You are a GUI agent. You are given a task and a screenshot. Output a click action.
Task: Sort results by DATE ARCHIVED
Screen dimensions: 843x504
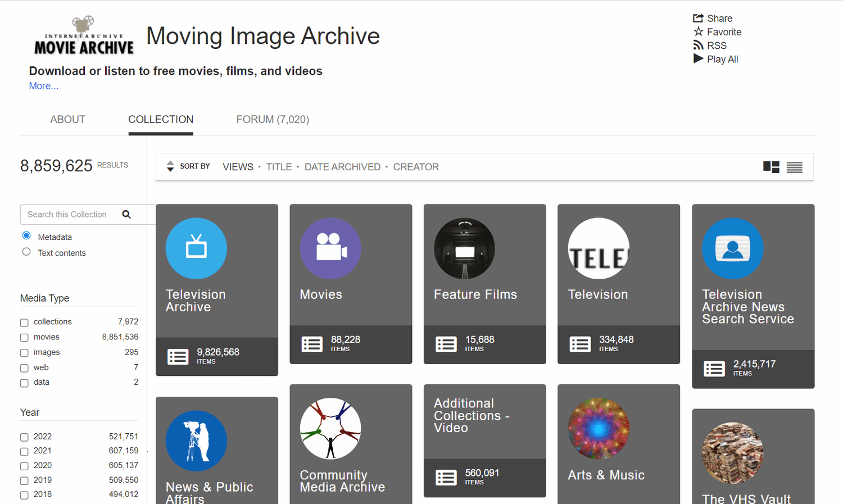(342, 167)
